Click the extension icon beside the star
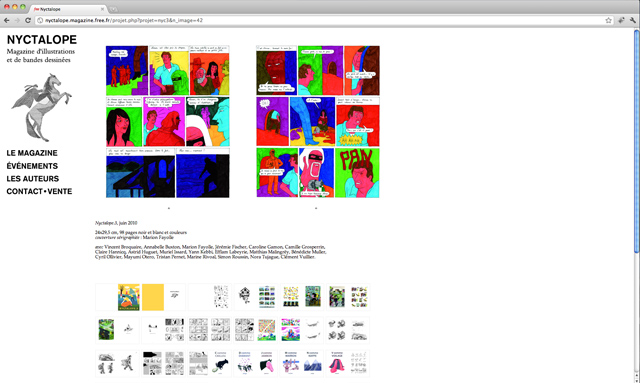 [x=621, y=20]
